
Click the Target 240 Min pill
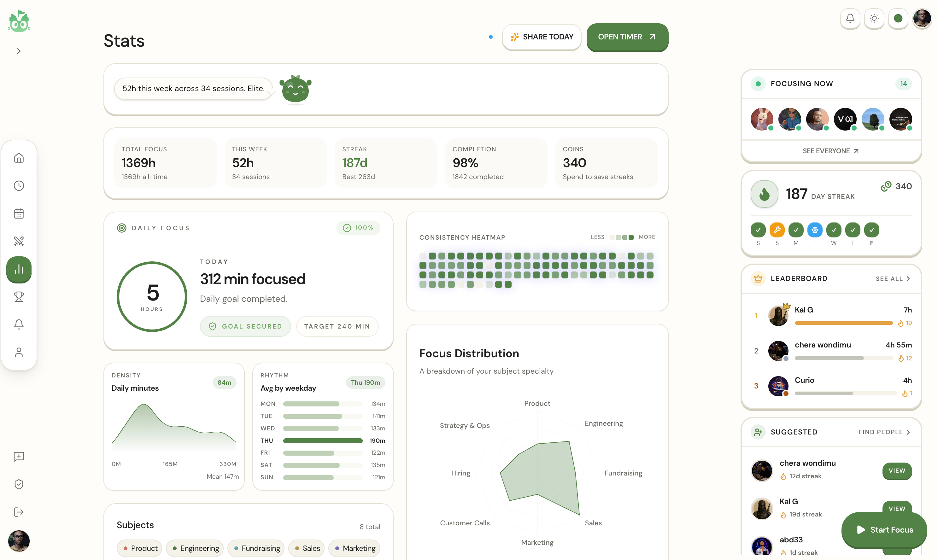[337, 326]
